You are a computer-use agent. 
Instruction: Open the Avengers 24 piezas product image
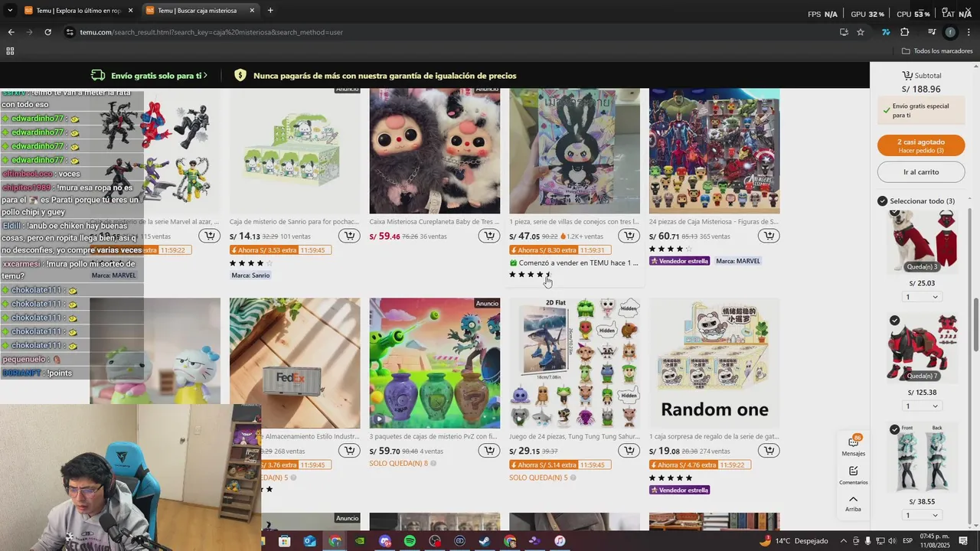pos(714,151)
